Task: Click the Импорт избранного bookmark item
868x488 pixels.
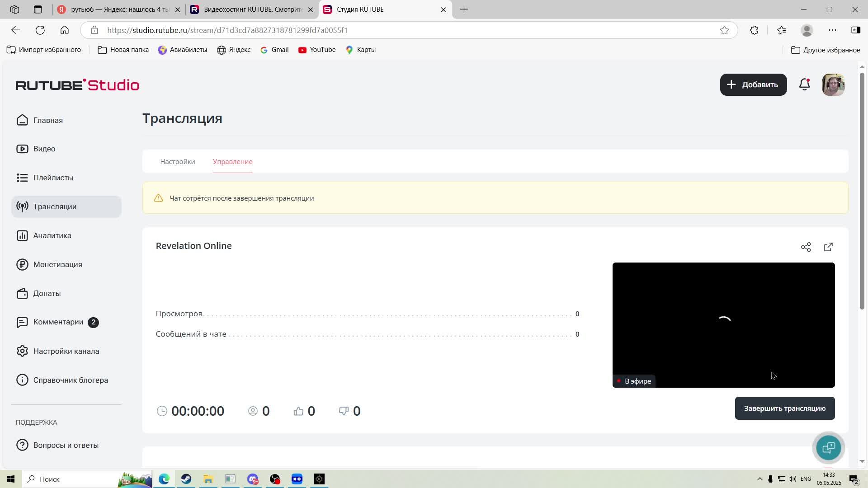Action: (x=44, y=50)
